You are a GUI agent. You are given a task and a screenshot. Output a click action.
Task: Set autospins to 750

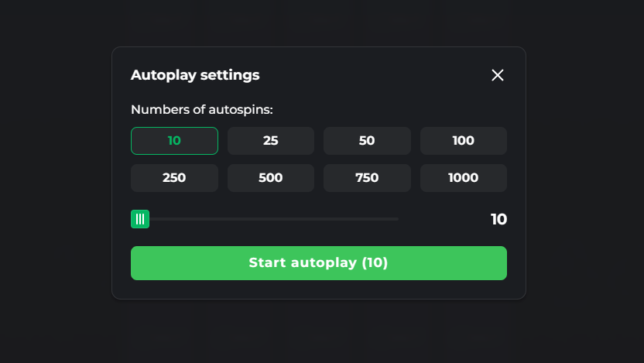pyautogui.click(x=367, y=178)
